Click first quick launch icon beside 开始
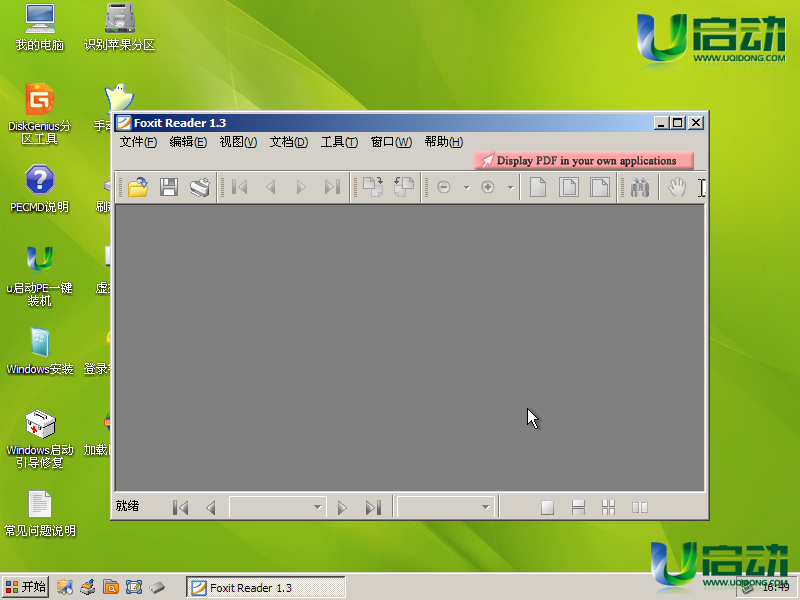 (x=65, y=587)
